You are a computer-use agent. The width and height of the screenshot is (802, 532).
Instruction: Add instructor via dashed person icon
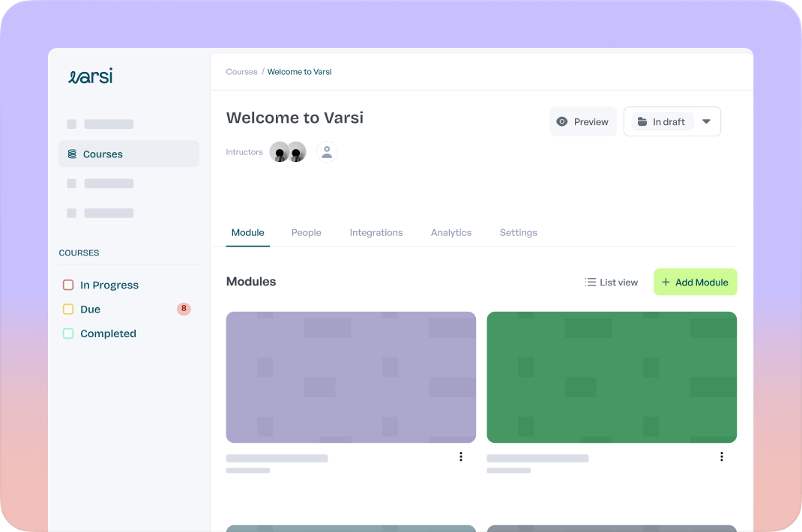point(327,152)
